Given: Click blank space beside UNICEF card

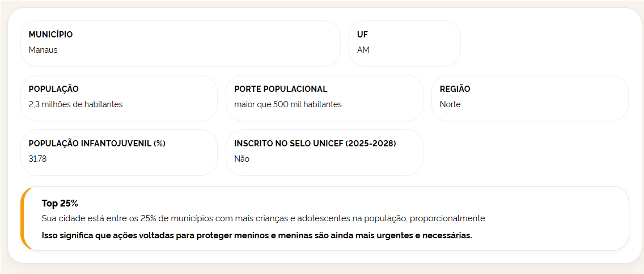Looking at the screenshot, I should click(x=526, y=153).
